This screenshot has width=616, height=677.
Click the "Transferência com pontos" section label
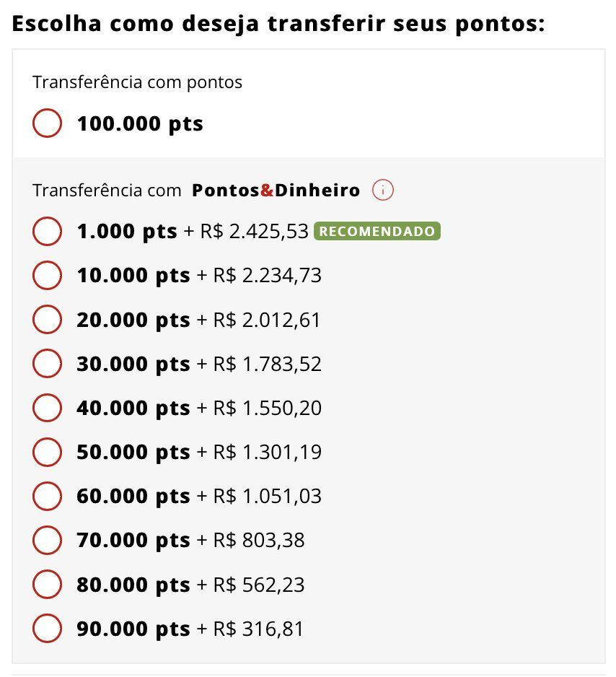(137, 82)
